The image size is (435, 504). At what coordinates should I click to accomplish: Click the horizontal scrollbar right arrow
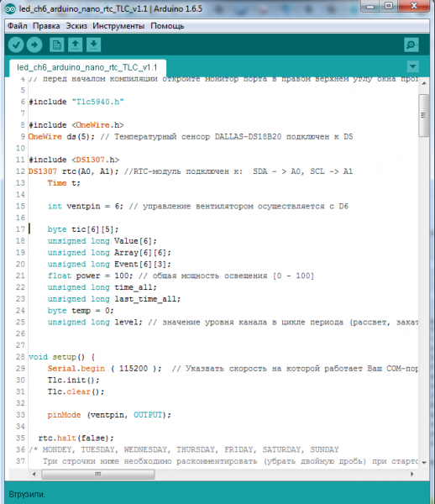coord(412,474)
